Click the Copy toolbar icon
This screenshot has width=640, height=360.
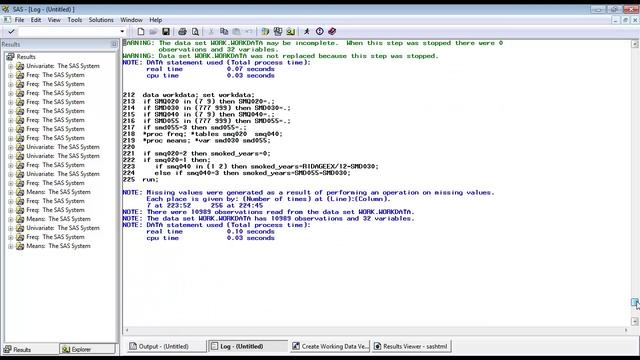tap(224, 31)
